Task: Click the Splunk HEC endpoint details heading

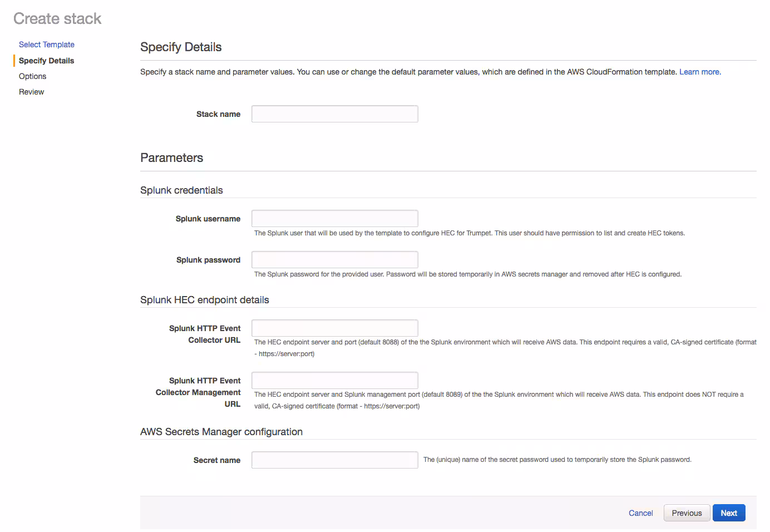Action: click(204, 300)
